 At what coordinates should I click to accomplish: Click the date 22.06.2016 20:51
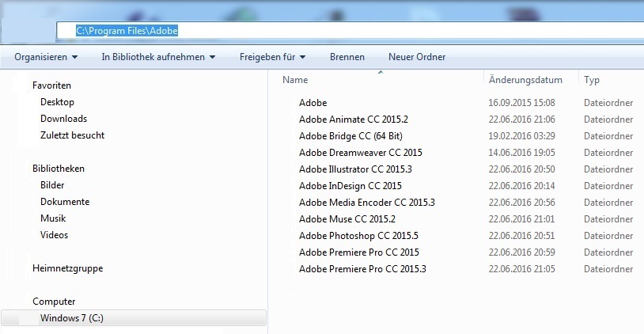point(521,236)
